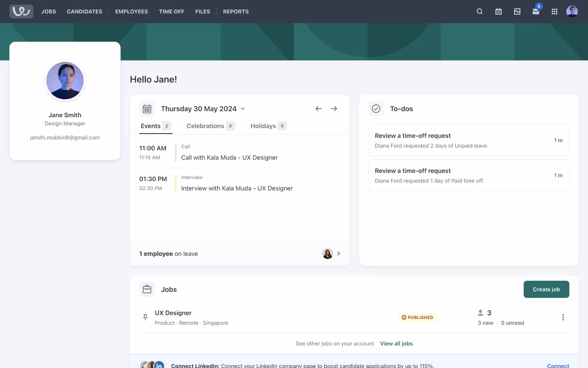Click the Create job button
Screen dimensions: 588x368
(546, 289)
